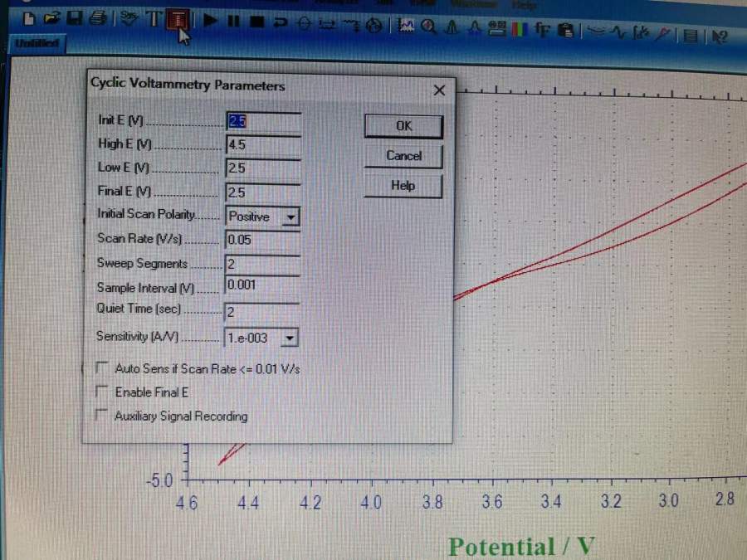Image resolution: width=747 pixels, height=560 pixels.
Task: Confirm parameters with the OK button
Action: tap(403, 126)
